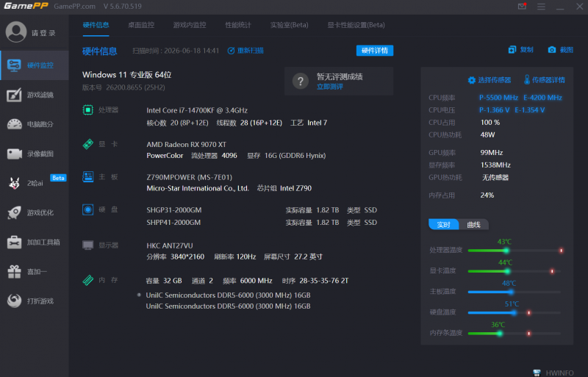Open the 喜加一 gift icon
Screen dimensions: 588x377
(14, 272)
